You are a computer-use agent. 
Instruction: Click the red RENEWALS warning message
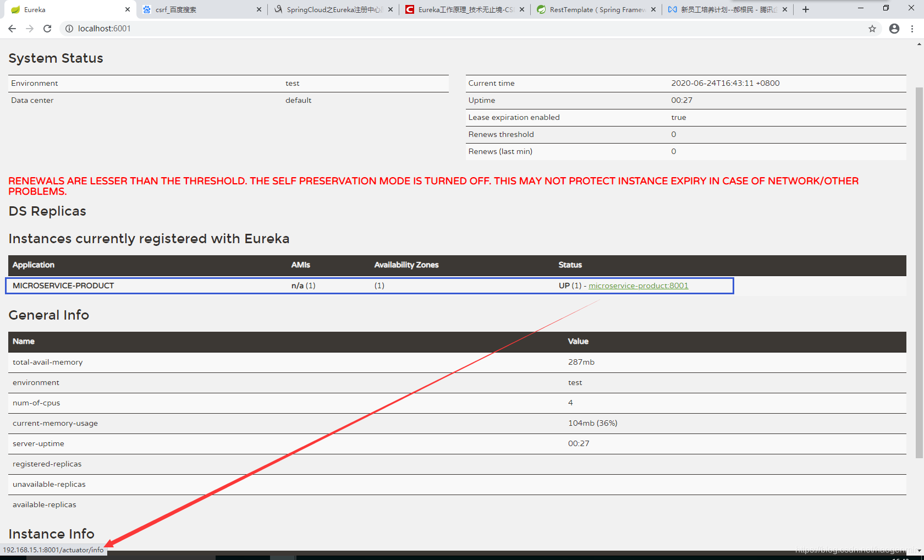tap(433, 186)
